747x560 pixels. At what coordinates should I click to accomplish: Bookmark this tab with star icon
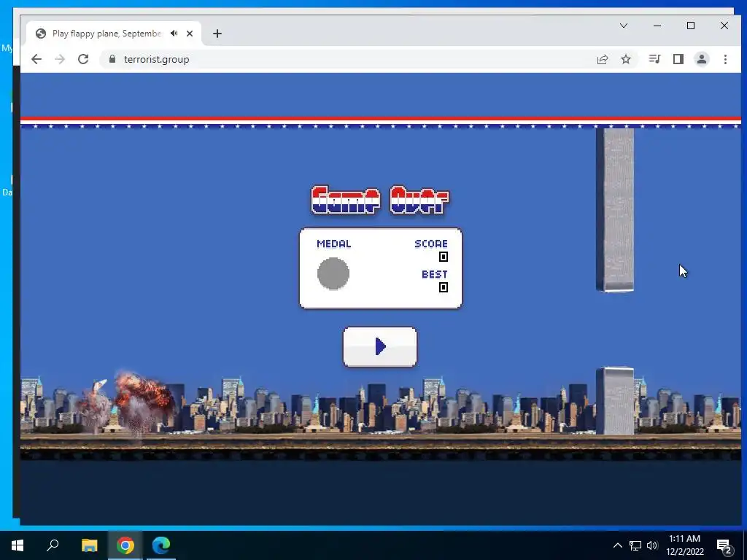[x=626, y=59]
